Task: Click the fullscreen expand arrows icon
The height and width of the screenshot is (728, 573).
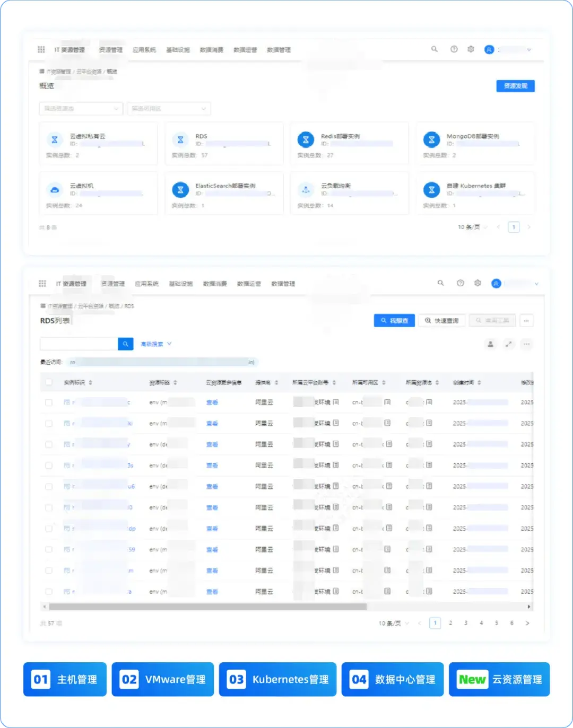Action: 509,344
